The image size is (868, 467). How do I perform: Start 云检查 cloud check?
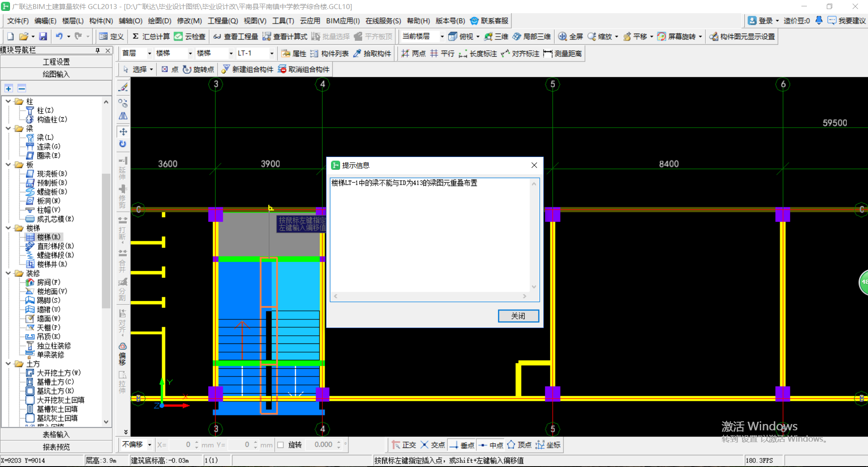click(x=190, y=37)
